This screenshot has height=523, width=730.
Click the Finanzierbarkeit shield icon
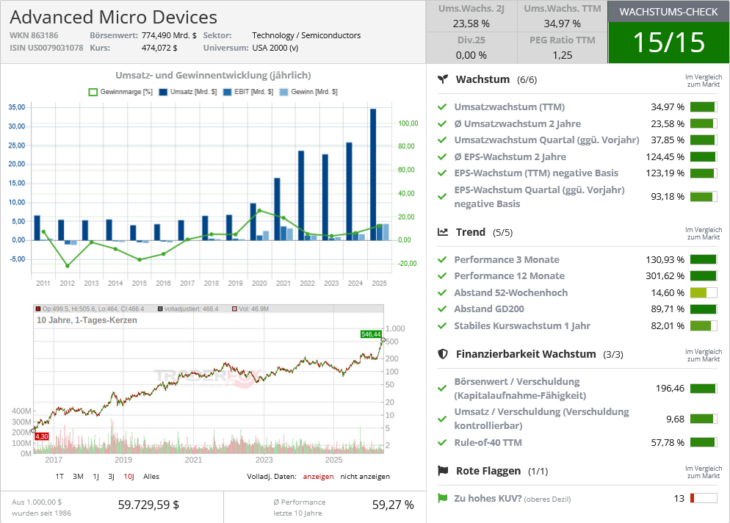click(x=443, y=354)
